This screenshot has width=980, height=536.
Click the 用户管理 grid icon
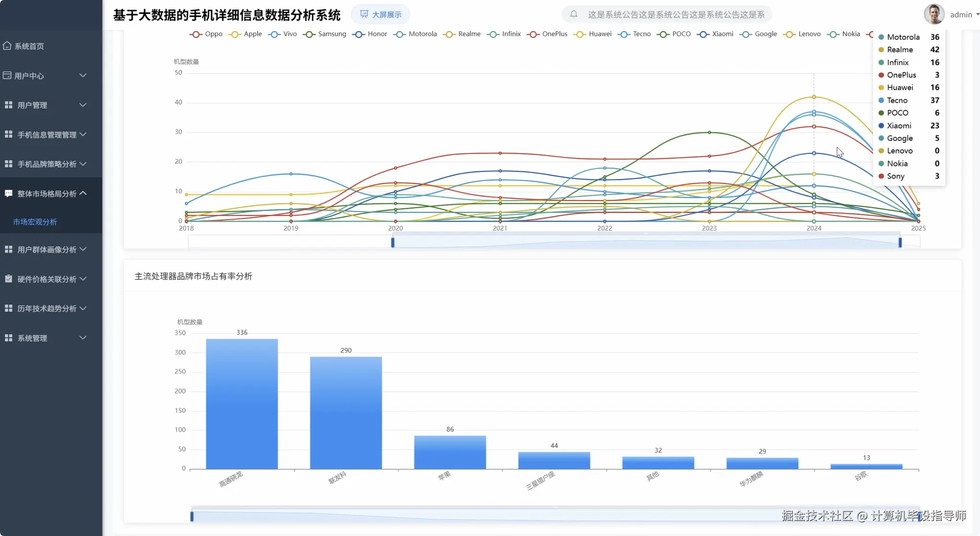[9, 105]
